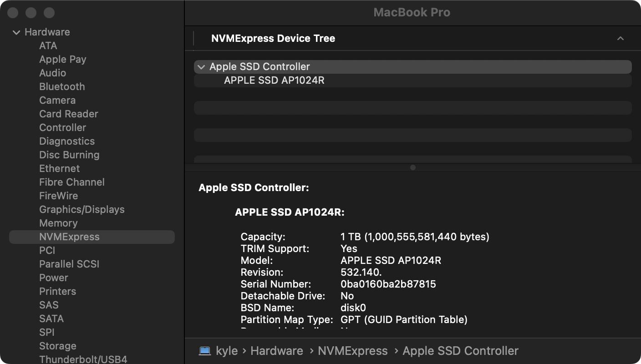Screen dimensions: 641x364
Task: Open SPI in the sidebar
Action: click(x=47, y=332)
